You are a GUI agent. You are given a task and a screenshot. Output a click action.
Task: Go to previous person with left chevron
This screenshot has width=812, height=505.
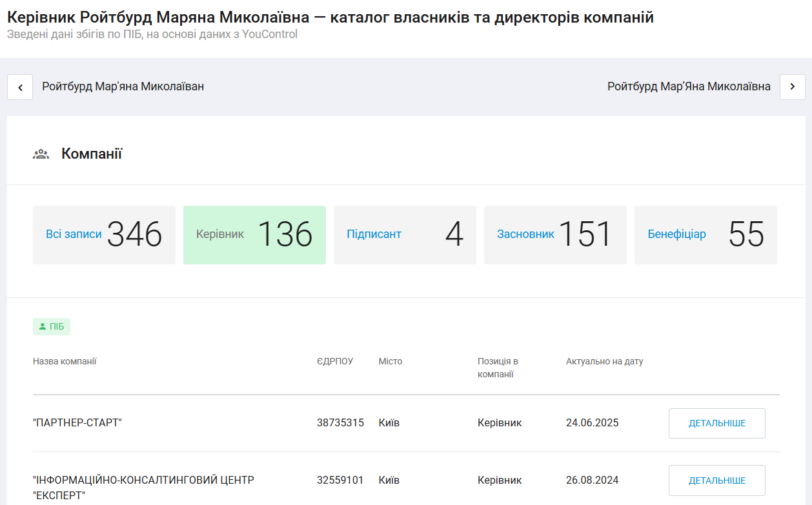click(20, 87)
